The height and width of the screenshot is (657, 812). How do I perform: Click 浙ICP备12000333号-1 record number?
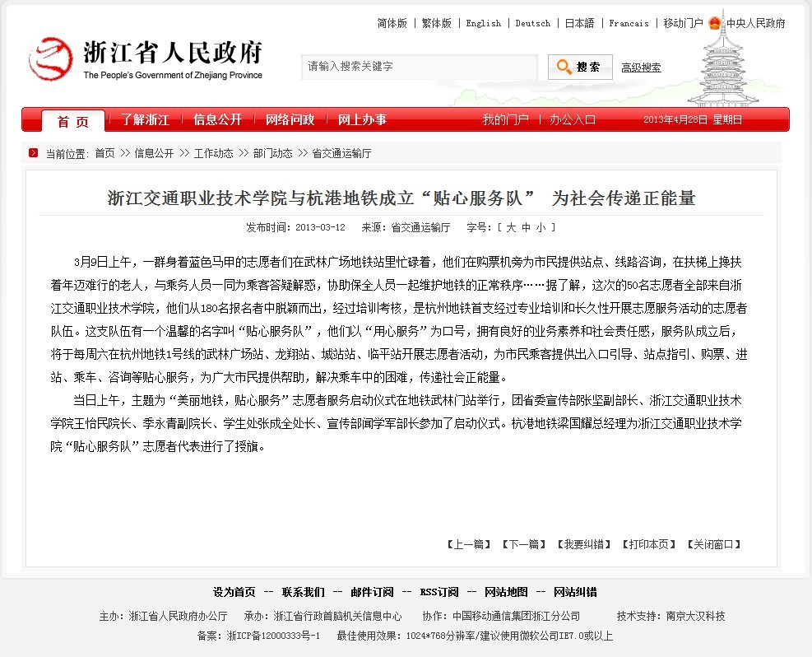[x=273, y=636]
